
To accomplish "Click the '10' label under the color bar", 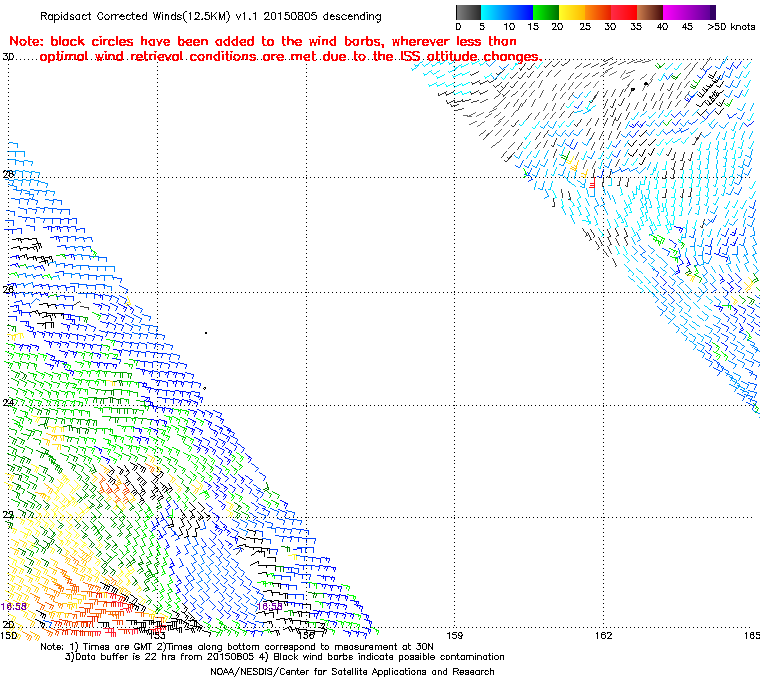I will point(509,27).
